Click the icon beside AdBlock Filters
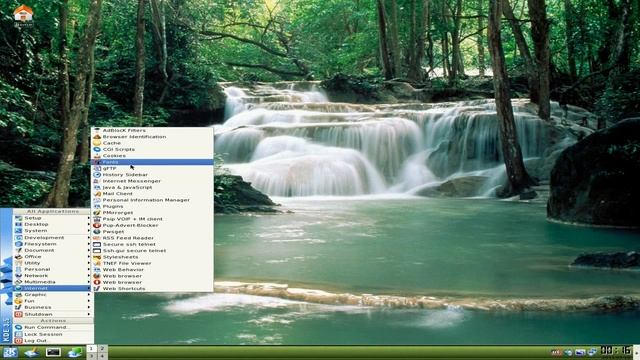The width and height of the screenshot is (640, 360). pyautogui.click(x=97, y=131)
